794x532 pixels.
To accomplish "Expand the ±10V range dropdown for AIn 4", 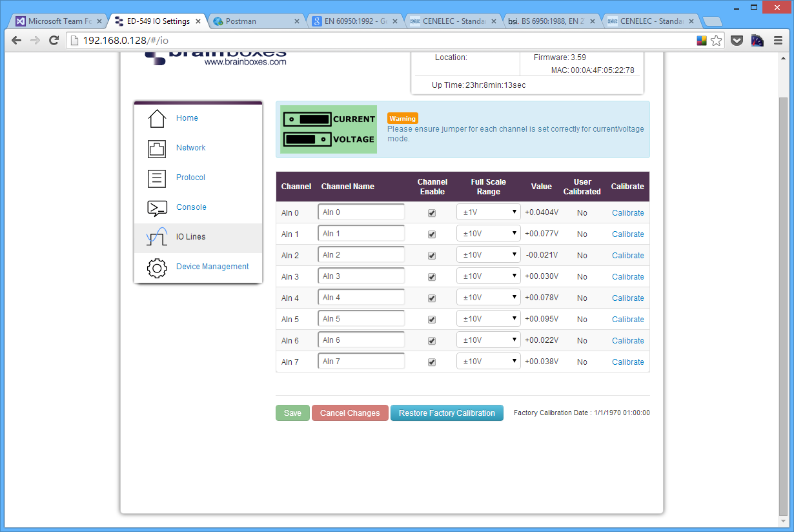I will (488, 298).
